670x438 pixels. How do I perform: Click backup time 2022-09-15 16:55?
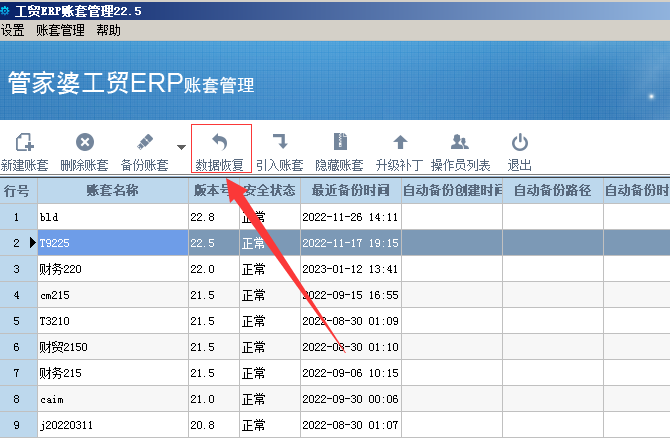351,295
